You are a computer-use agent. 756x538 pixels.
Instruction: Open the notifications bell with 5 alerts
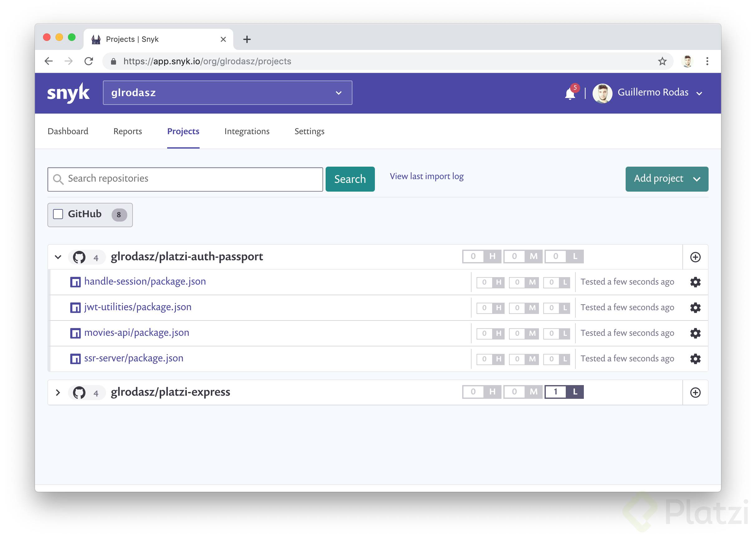click(570, 93)
